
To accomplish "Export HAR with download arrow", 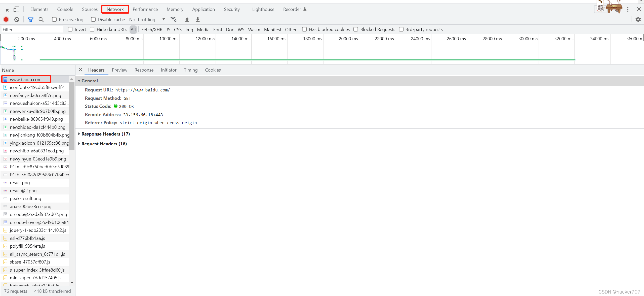I will [198, 19].
